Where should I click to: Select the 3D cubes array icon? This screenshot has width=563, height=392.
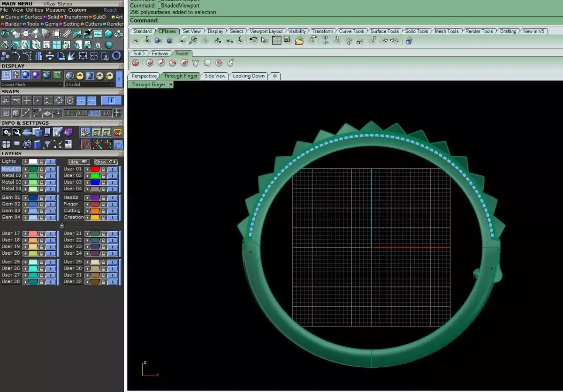pos(5,56)
